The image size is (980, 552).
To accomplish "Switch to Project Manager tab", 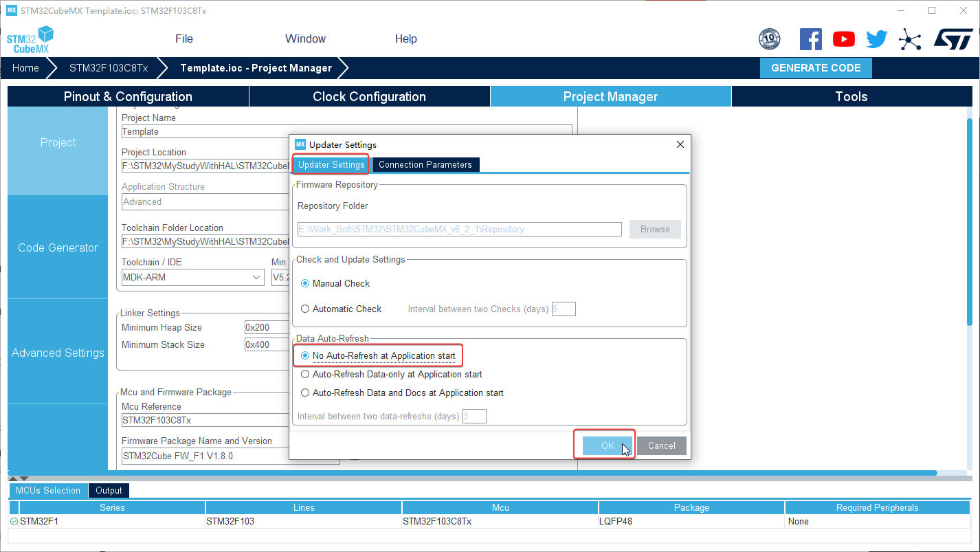I will click(611, 97).
